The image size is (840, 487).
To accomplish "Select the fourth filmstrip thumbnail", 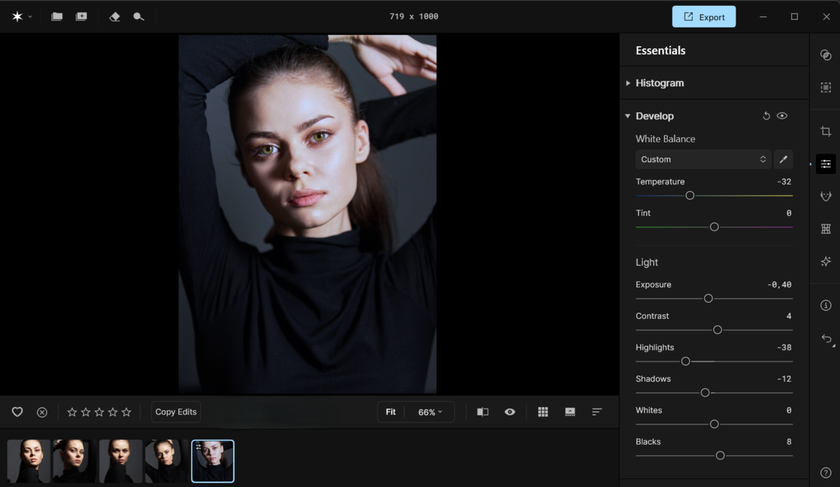I will [x=167, y=461].
